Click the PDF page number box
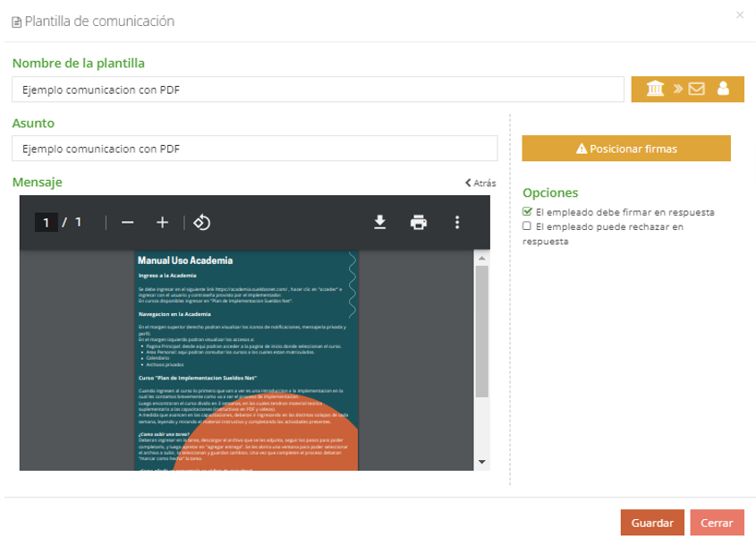Image resolution: width=756 pixels, height=545 pixels. coord(47,222)
